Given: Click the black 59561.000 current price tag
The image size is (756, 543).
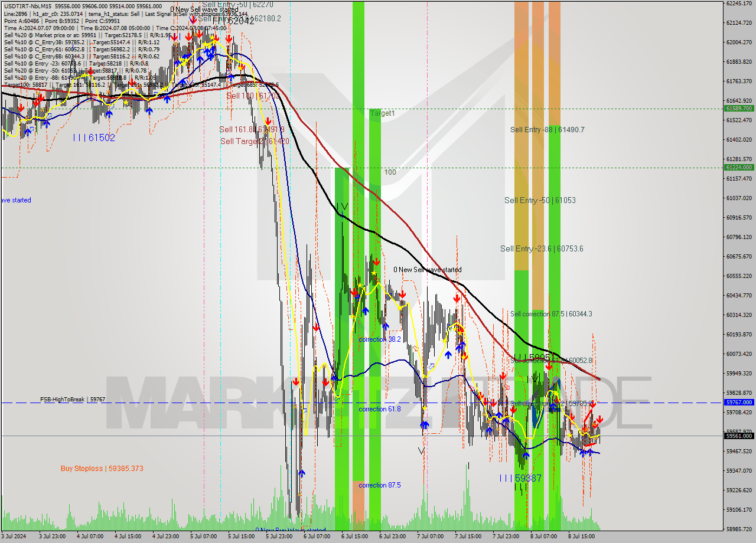Looking at the screenshot, I should 739,436.
